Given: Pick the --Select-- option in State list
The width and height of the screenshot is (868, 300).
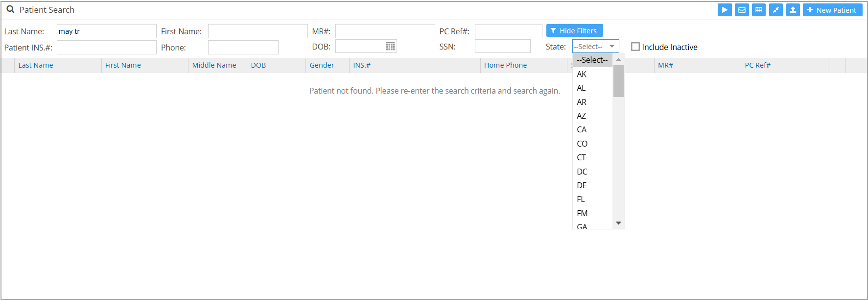Looking at the screenshot, I should point(592,60).
